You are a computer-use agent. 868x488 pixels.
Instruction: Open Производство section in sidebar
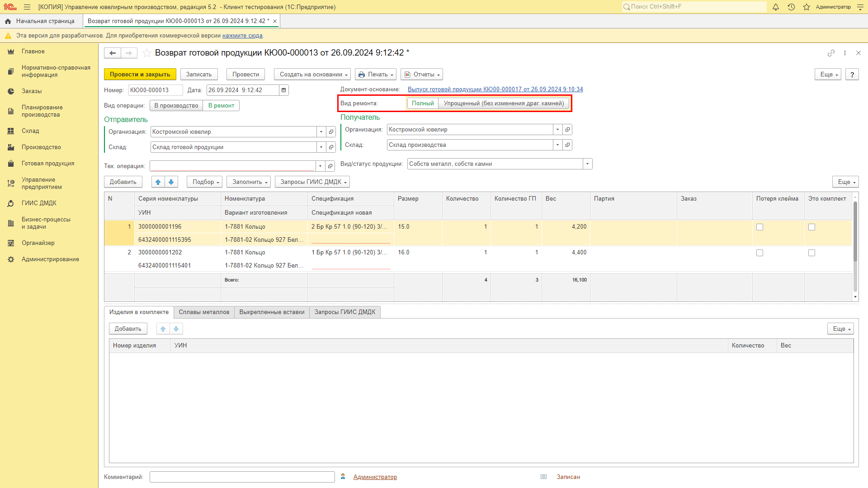pos(41,147)
